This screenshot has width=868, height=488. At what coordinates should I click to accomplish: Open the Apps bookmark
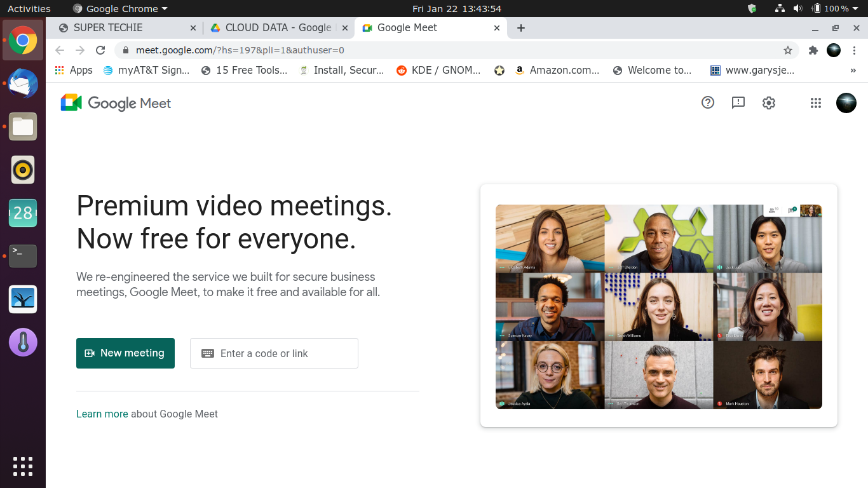point(74,71)
